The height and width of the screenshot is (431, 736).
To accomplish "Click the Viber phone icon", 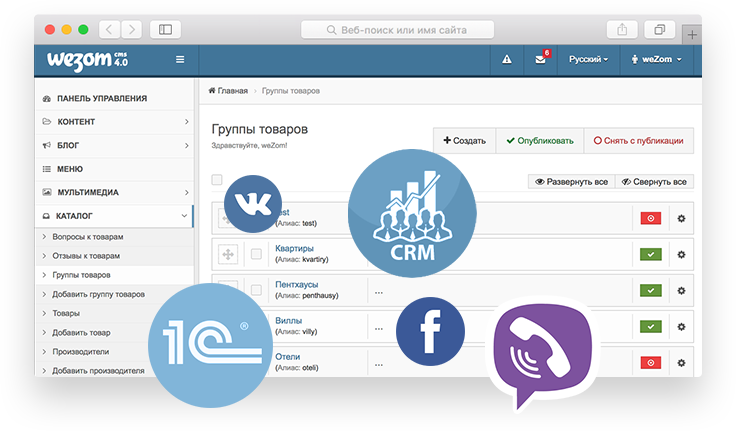I will point(543,354).
